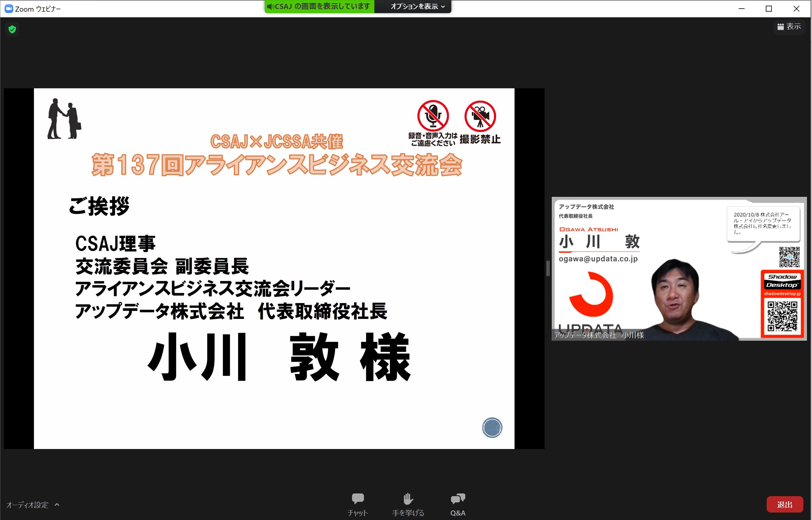The image size is (812, 520).
Task: Open the Q&A panel
Action: click(x=458, y=504)
